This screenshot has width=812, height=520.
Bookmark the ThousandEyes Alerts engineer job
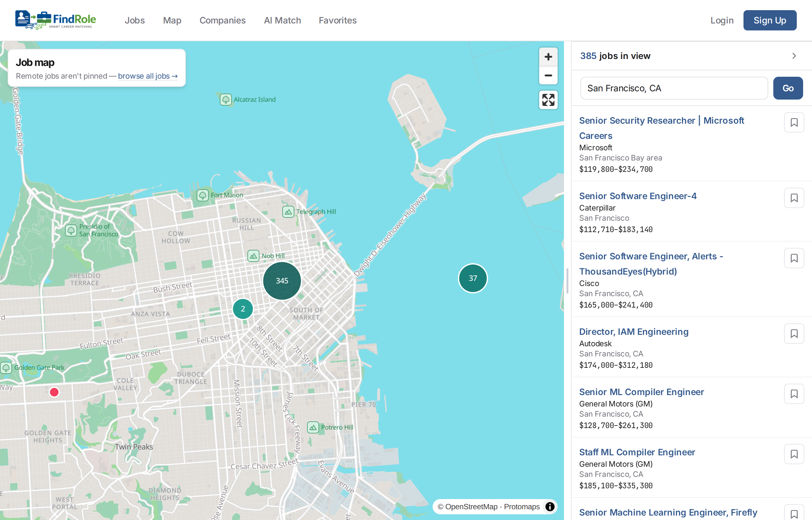(794, 258)
